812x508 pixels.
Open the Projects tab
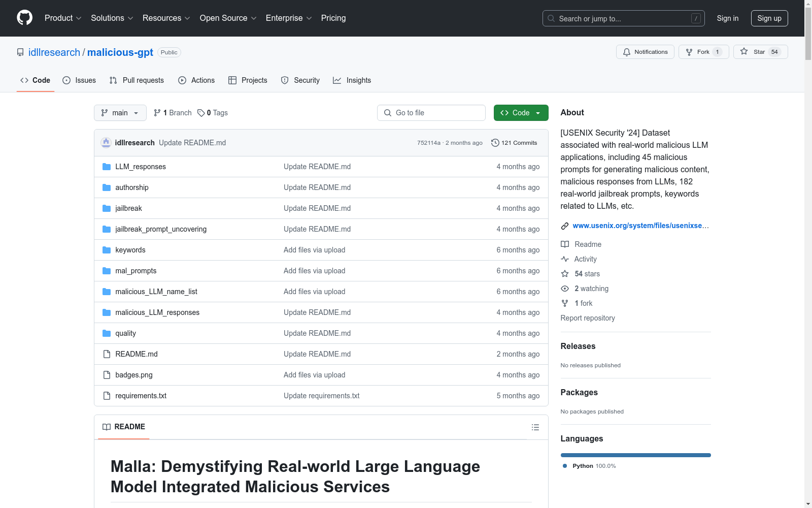pos(248,80)
